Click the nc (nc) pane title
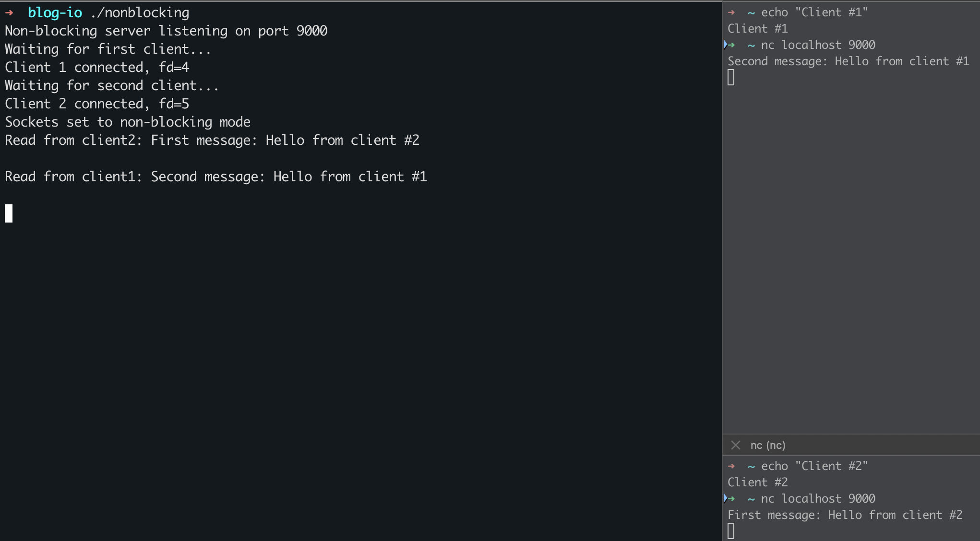Viewport: 980px width, 541px height. tap(768, 445)
